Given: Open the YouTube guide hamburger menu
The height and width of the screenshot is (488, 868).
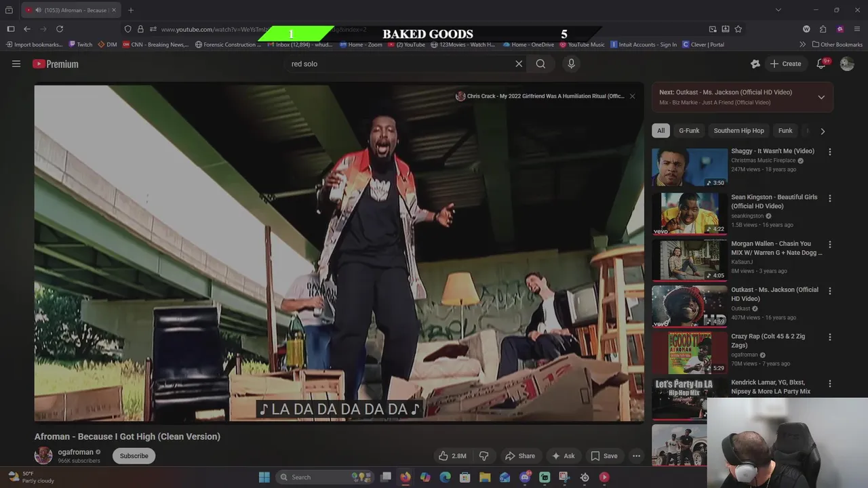Looking at the screenshot, I should pyautogui.click(x=16, y=64).
